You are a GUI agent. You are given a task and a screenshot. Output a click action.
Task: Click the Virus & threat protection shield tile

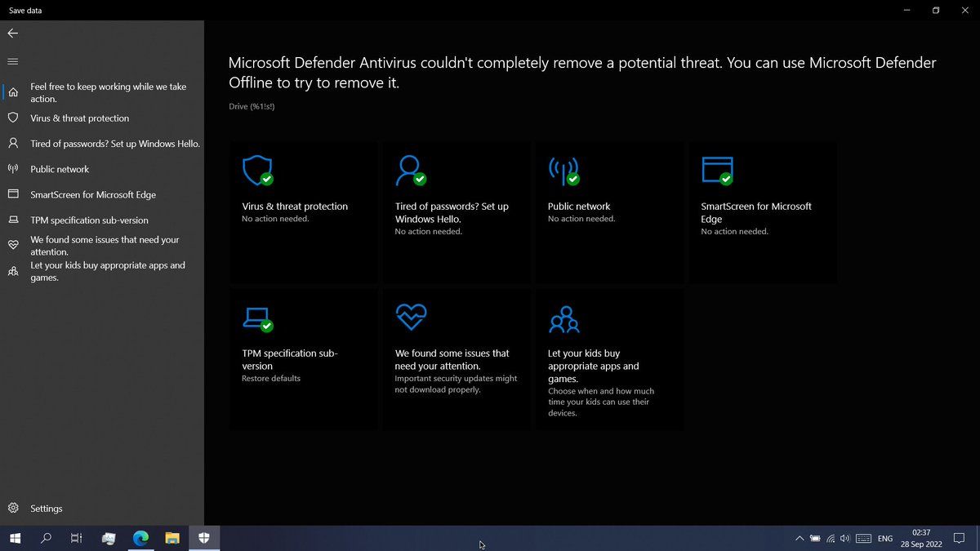coord(257,171)
